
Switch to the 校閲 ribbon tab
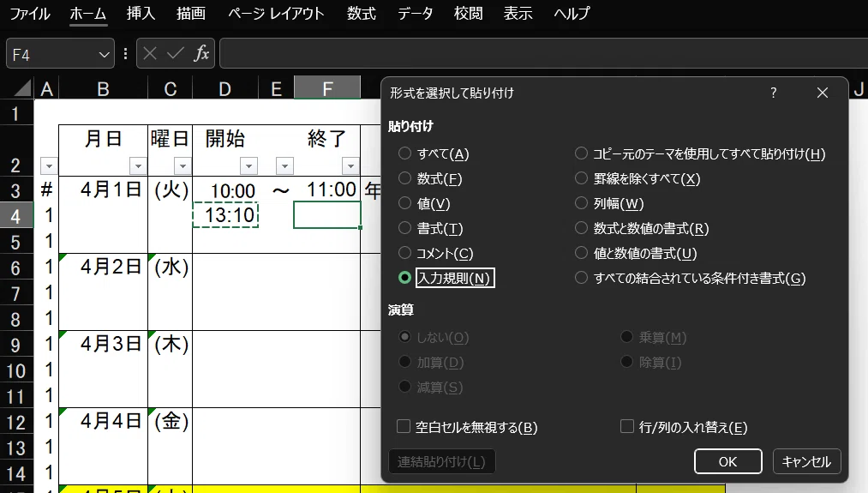(x=469, y=14)
